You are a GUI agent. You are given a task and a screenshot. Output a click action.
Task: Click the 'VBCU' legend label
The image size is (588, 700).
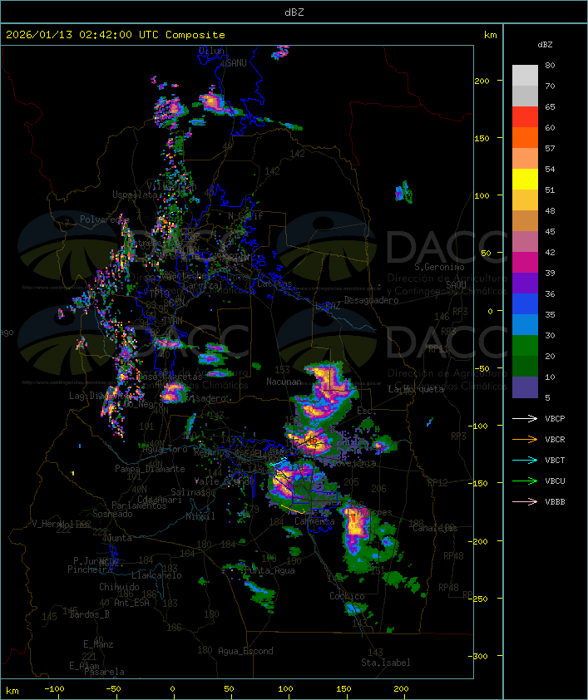tap(555, 481)
